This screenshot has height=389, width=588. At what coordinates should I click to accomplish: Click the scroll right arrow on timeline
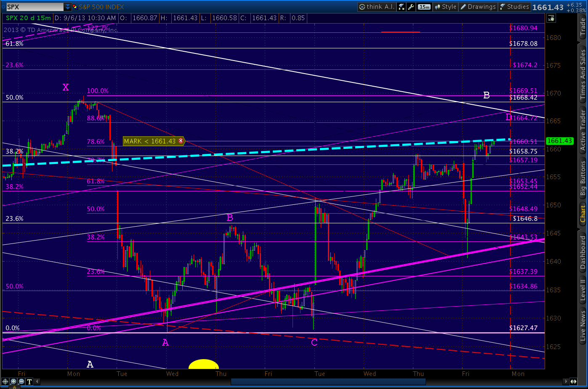pos(566,382)
